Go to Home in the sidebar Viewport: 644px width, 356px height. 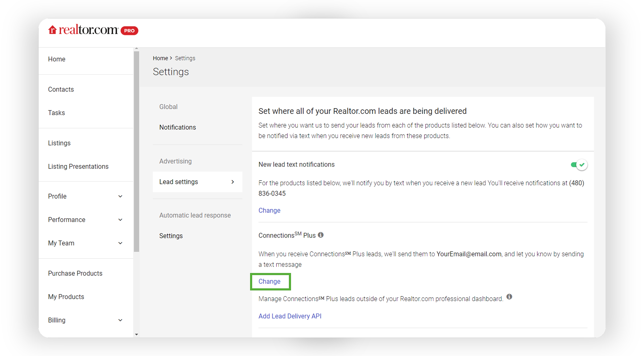click(x=57, y=59)
